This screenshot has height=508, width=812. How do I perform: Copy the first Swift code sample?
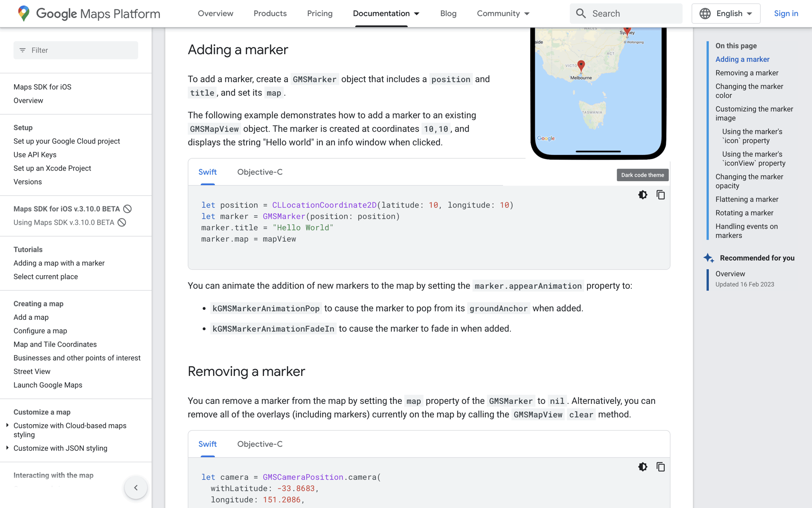click(x=661, y=195)
